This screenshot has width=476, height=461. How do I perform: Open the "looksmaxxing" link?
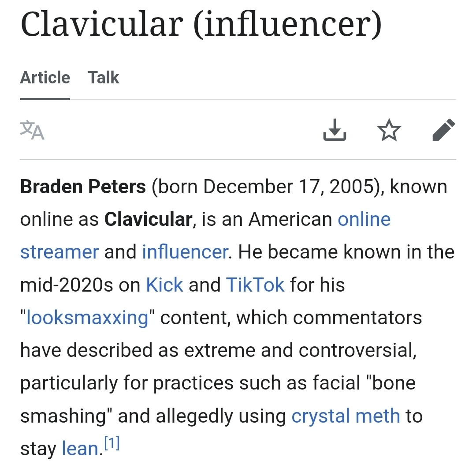pos(88,318)
